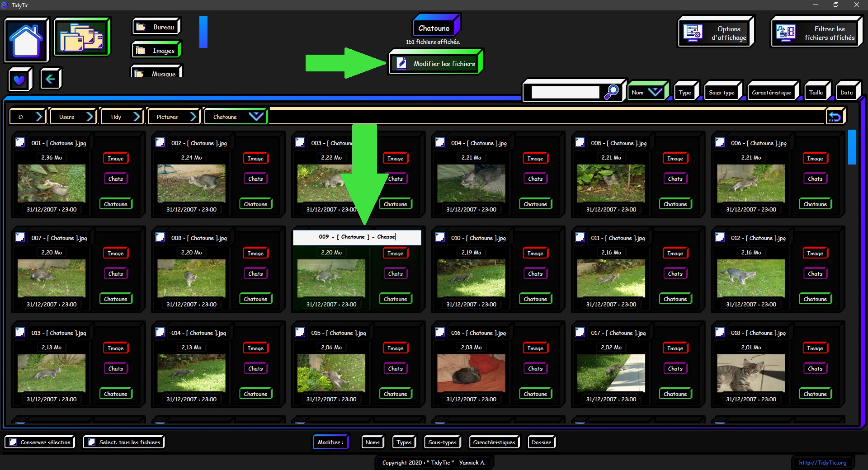The width and height of the screenshot is (868, 470).
Task: Choose Sous-types in the Modifier bar
Action: point(443,442)
